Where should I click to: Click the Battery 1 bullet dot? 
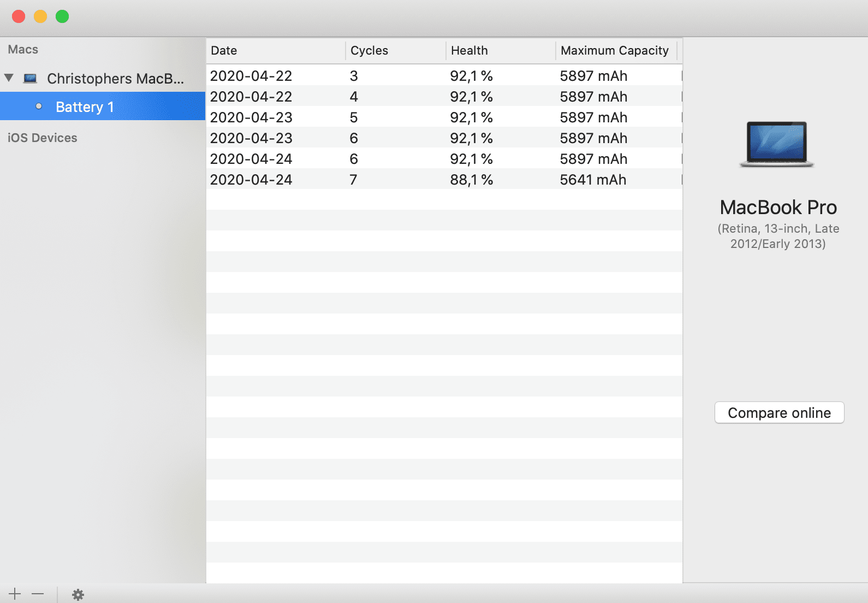[39, 106]
